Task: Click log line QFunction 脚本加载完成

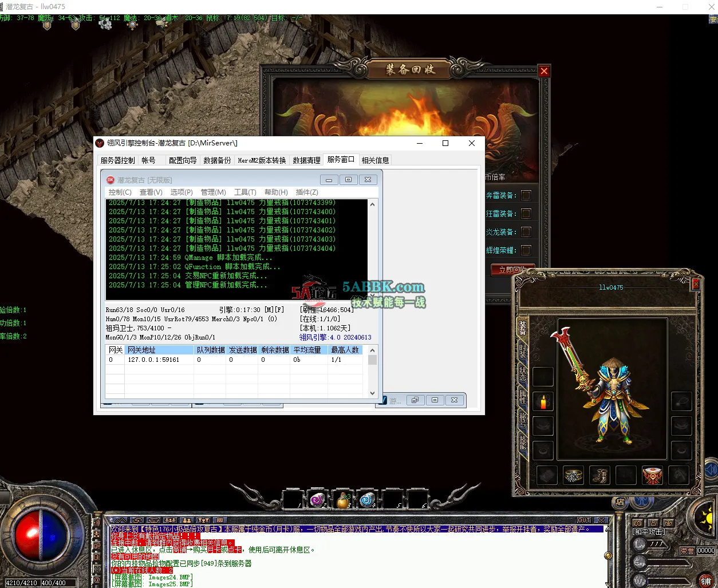Action: pos(195,267)
